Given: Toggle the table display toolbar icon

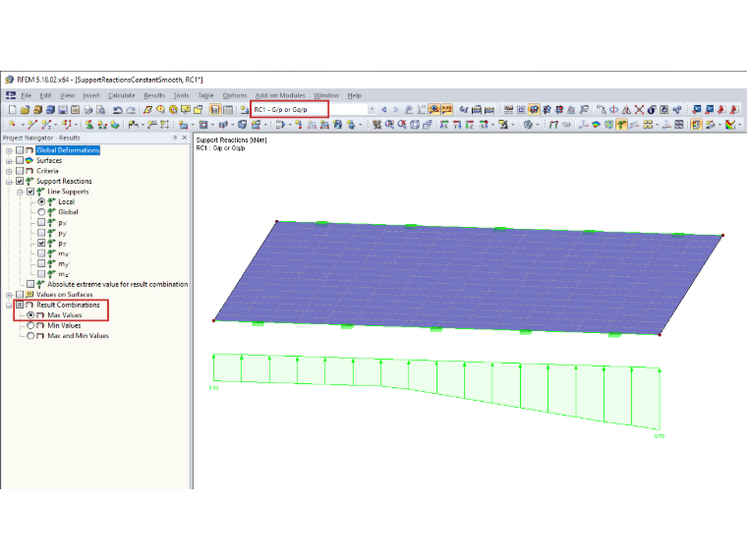Looking at the screenshot, I should tap(228, 110).
